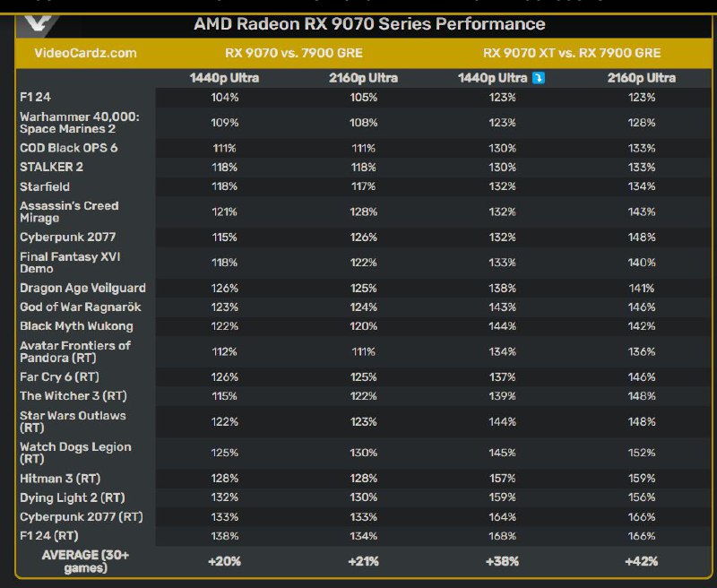This screenshot has width=717, height=588.
Task: Click the 143% cell in the Assassin's Creed Mirage row
Action: click(x=642, y=212)
